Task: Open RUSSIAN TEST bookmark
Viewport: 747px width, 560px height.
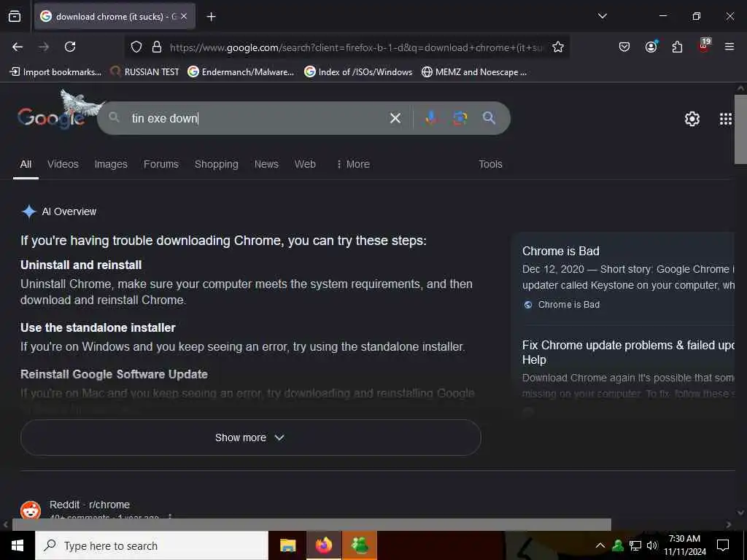Action: point(144,72)
